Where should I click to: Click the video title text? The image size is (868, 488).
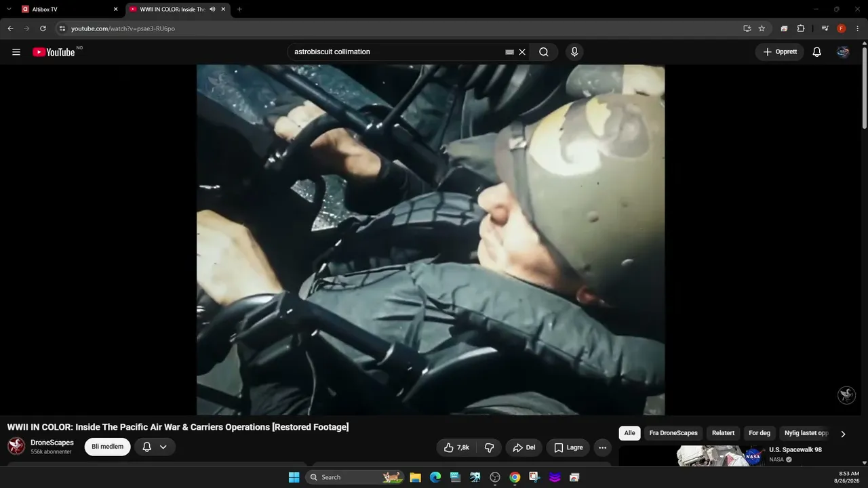[178, 427]
